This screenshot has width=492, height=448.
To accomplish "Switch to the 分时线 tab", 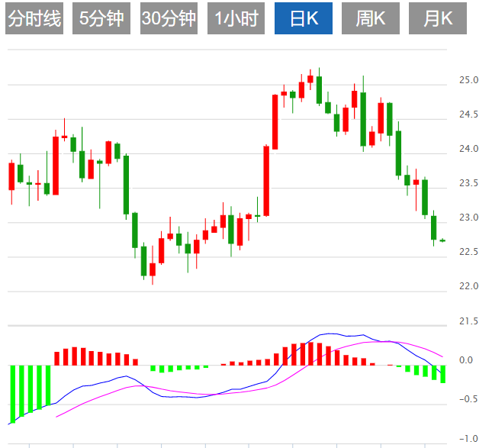I will coord(34,19).
